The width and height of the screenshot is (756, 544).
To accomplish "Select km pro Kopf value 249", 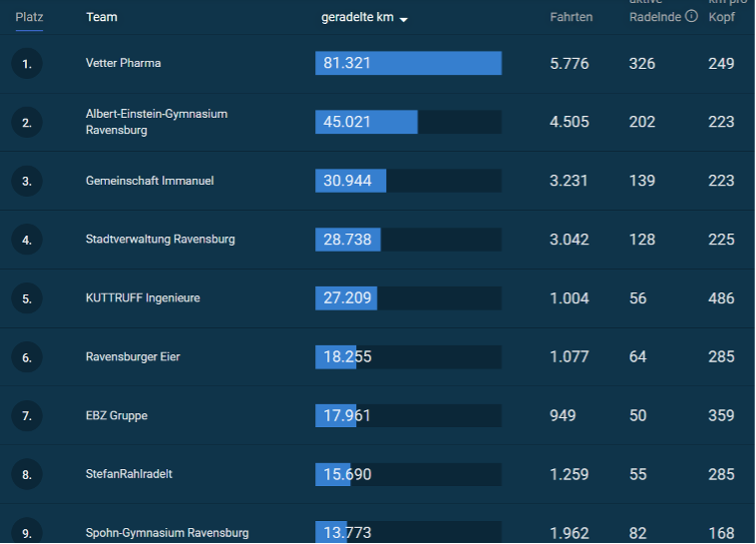I will pyautogui.click(x=721, y=63).
